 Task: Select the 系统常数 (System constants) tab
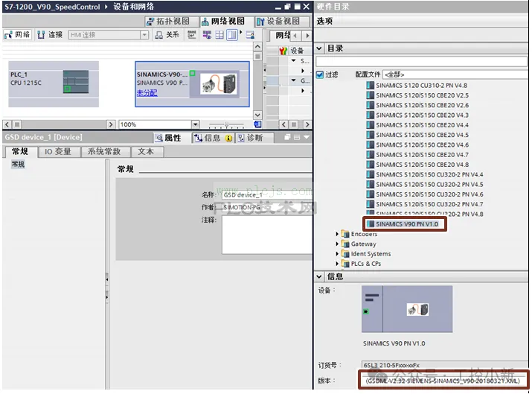pos(104,151)
